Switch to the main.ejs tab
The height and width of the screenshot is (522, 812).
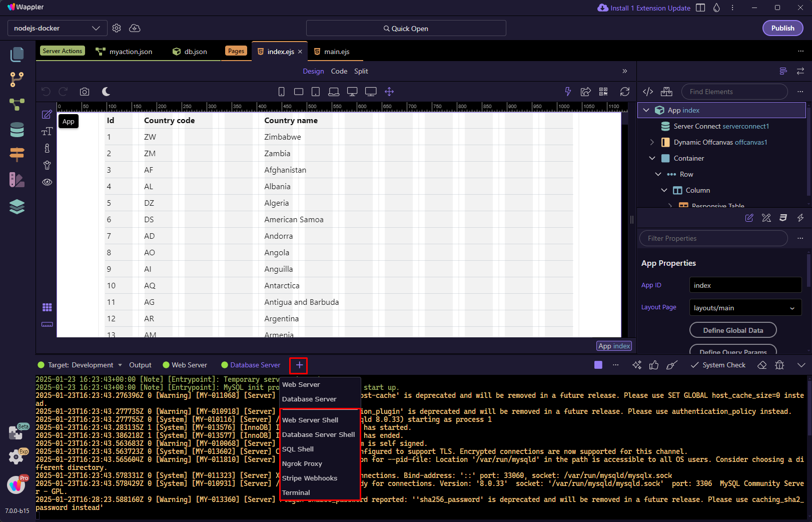(332, 52)
